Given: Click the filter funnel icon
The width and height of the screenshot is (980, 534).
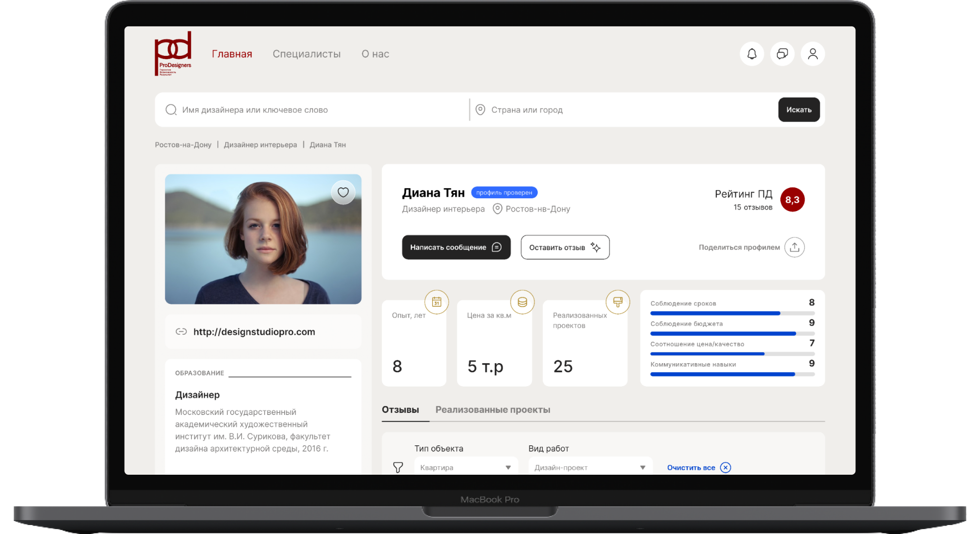Looking at the screenshot, I should point(398,467).
